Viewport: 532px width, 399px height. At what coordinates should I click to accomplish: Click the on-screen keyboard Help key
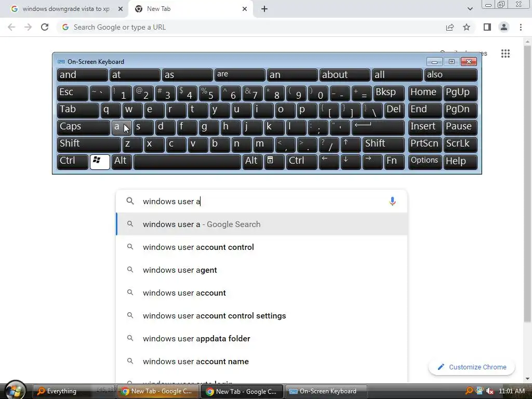coord(460,162)
